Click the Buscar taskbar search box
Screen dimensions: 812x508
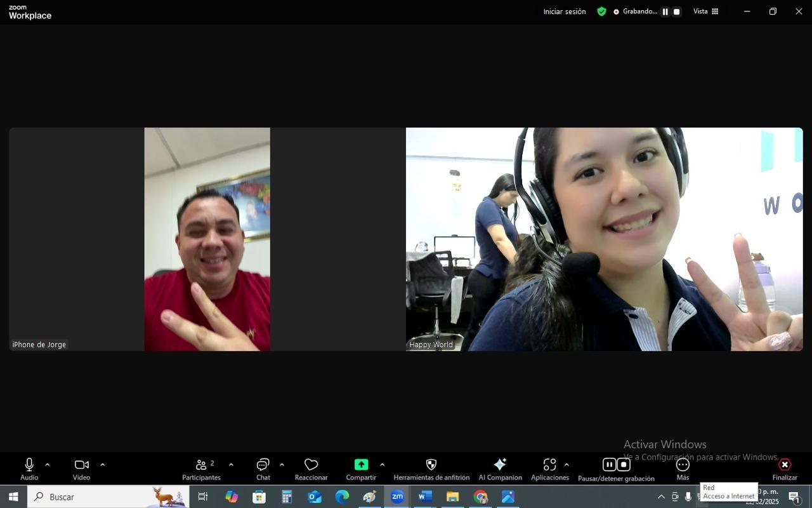pos(108,497)
